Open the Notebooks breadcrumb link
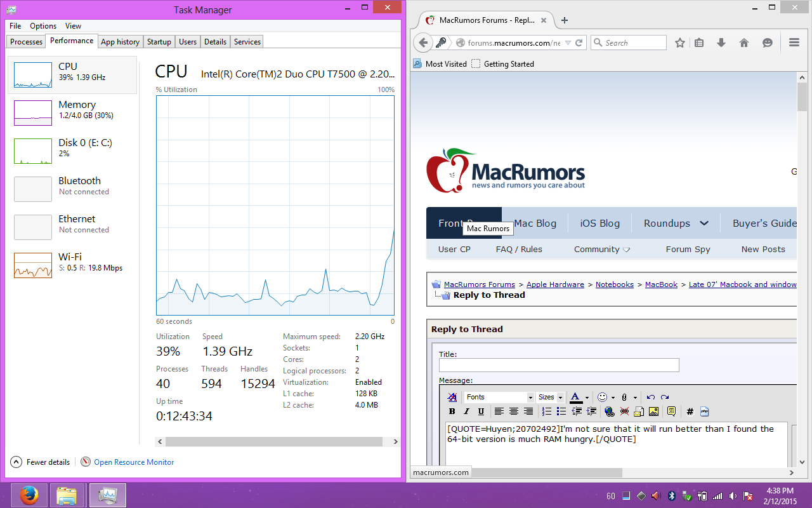The height and width of the screenshot is (508, 812). tap(615, 284)
